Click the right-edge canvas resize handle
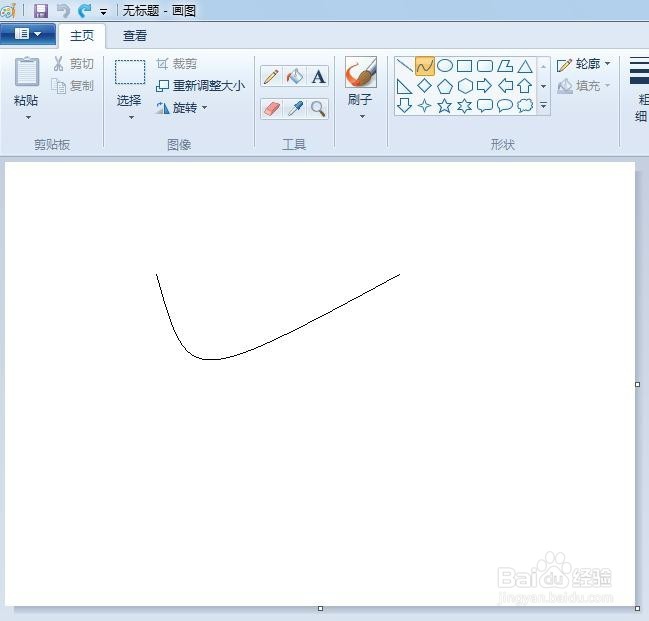This screenshot has width=649, height=621. coord(637,385)
